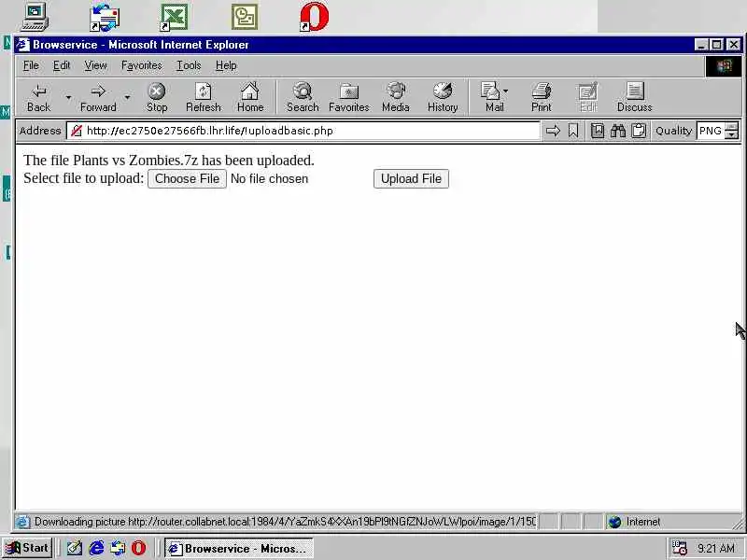This screenshot has width=747, height=560.
Task: Close the Internet Explorer window
Action: point(734,45)
